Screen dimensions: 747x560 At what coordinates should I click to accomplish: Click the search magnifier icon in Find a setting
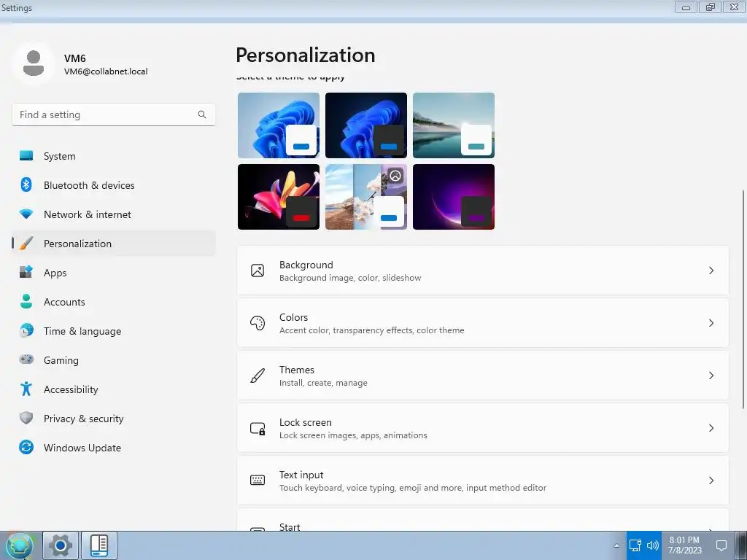click(202, 114)
